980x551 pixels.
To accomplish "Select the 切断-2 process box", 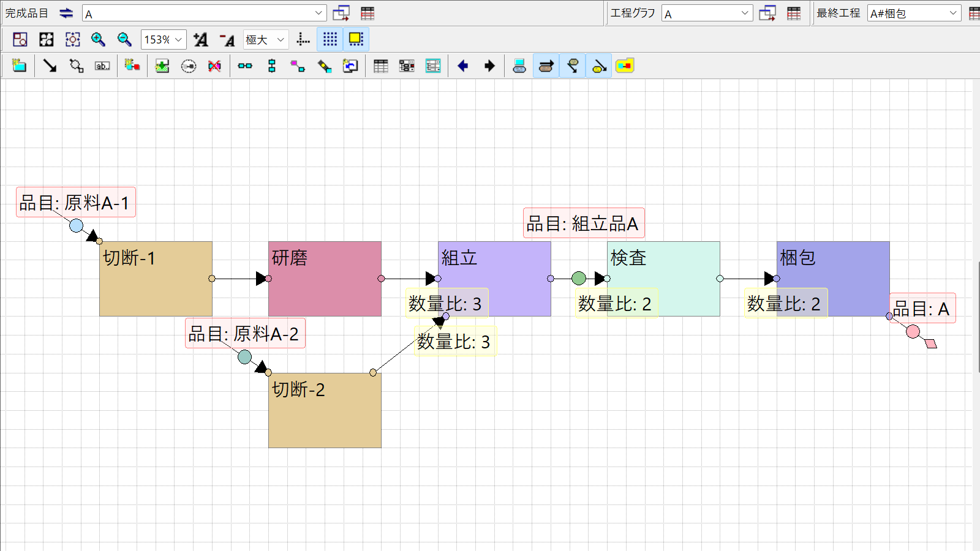I will [x=325, y=410].
